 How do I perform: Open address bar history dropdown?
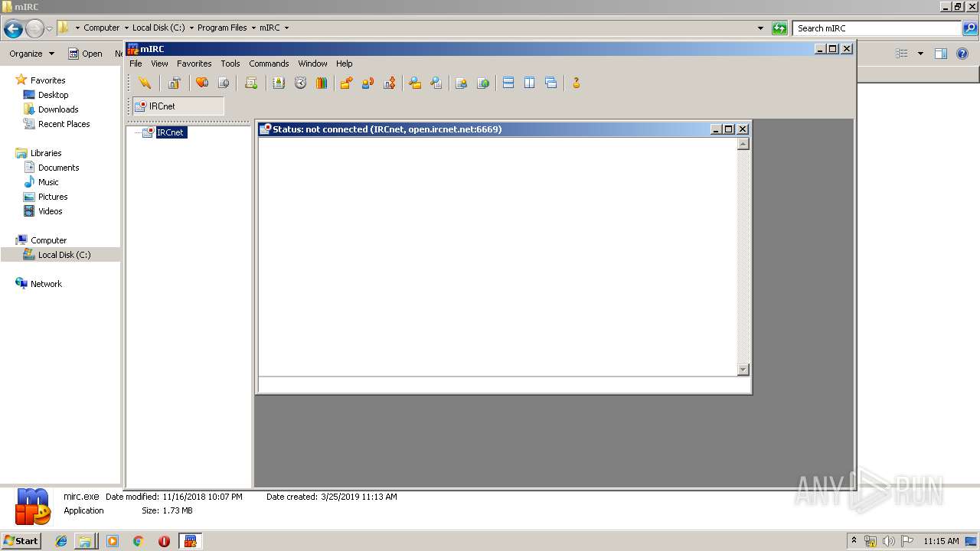pos(760,28)
